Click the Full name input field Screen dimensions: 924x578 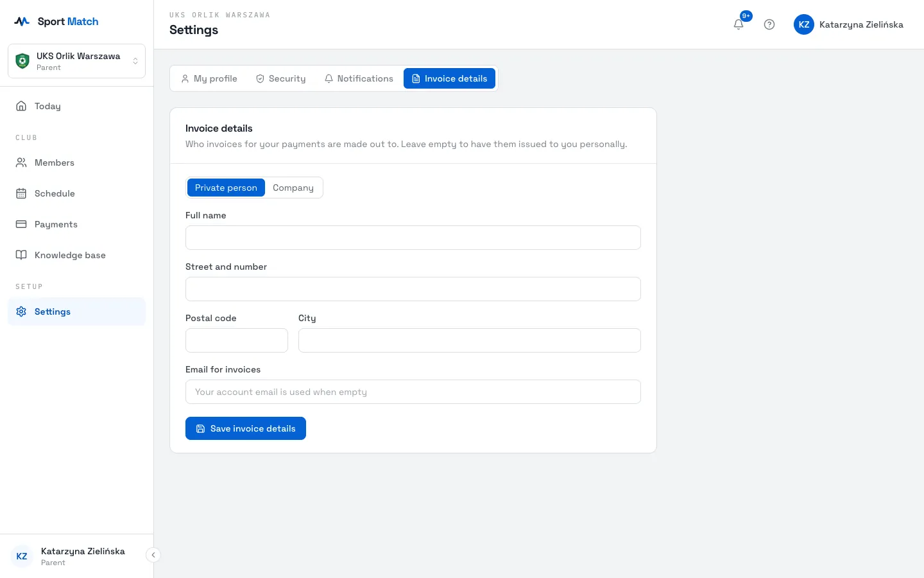[413, 238]
